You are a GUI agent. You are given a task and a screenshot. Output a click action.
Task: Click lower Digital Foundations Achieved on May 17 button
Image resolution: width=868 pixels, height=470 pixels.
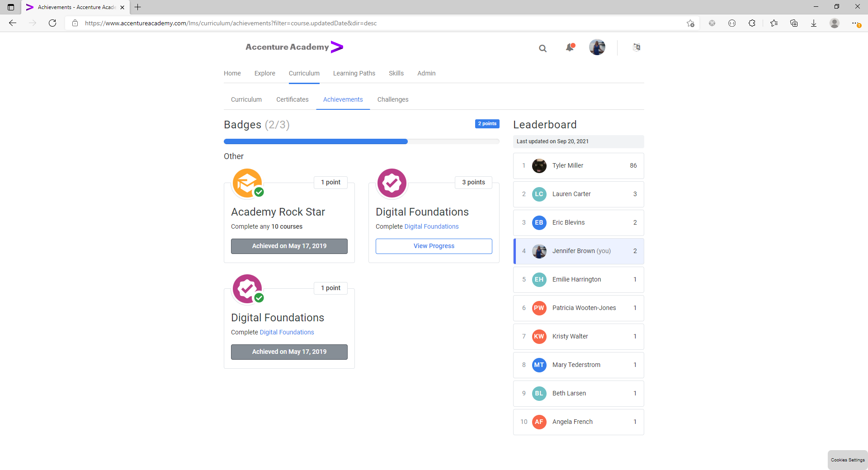(x=289, y=352)
